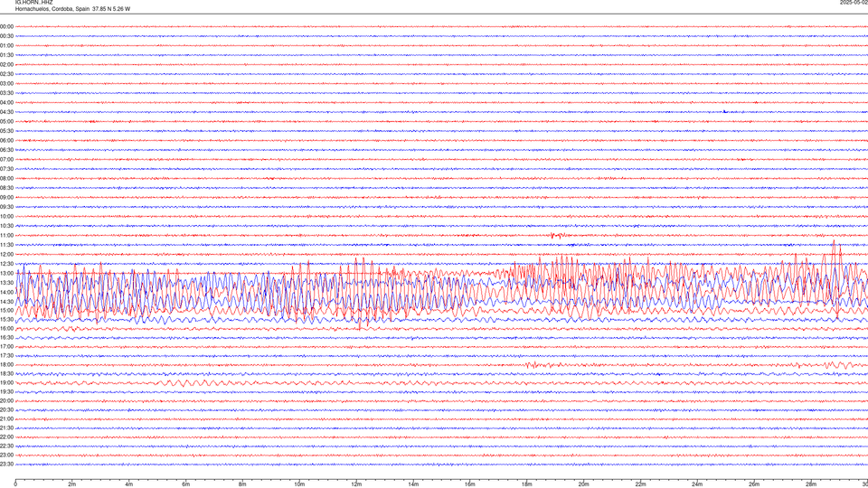Screen dimensions: 868x488
Task: Select the 00:00 time label
Action: pyautogui.click(x=6, y=26)
